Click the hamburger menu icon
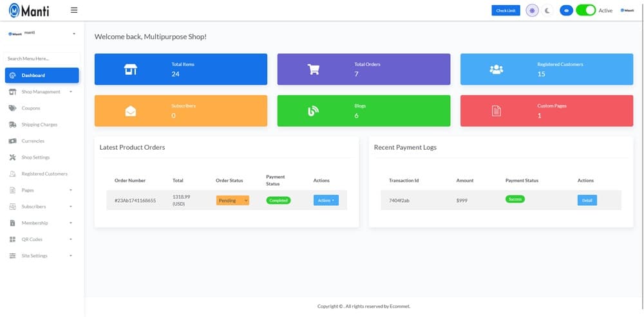Image resolution: width=644 pixels, height=317 pixels. click(x=74, y=10)
